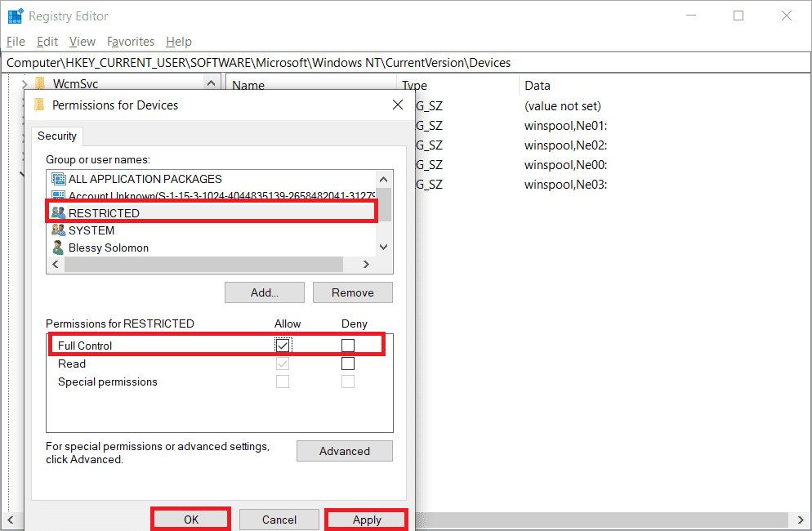This screenshot has height=531, width=812.
Task: Open the File menu
Action: coord(16,42)
